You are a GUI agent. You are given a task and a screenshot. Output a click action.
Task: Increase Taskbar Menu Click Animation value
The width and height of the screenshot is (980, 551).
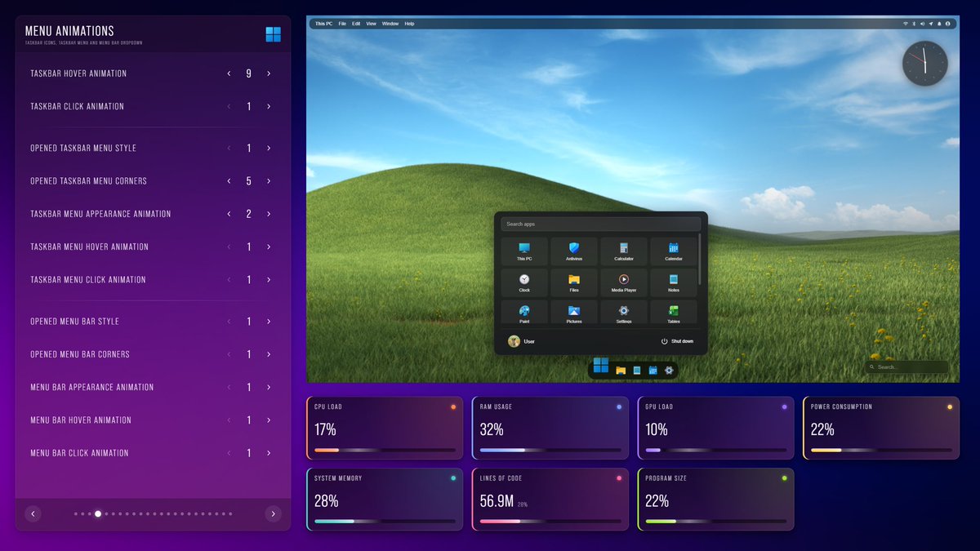point(269,279)
